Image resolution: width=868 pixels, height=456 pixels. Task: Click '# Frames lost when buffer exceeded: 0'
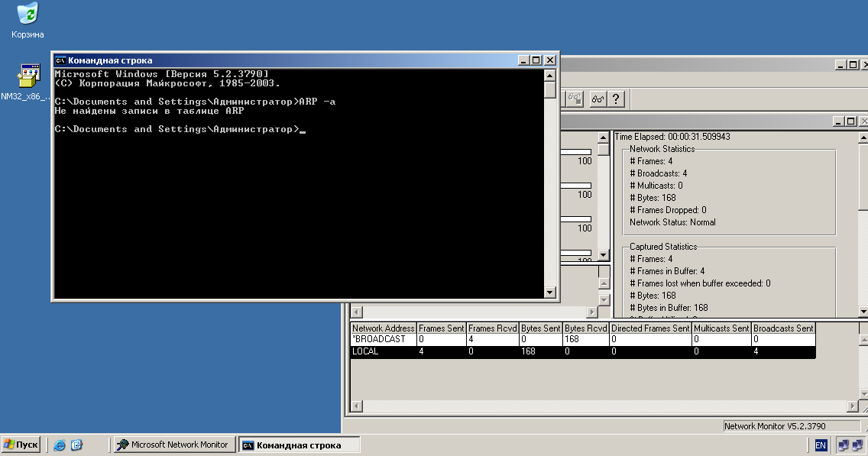click(x=700, y=283)
